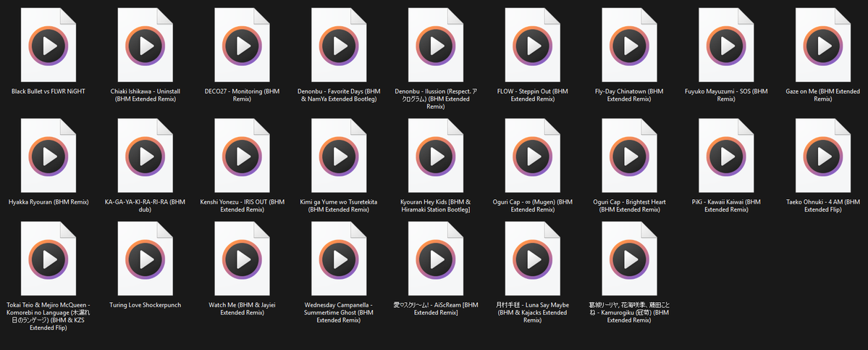Click the filename 'DECO27 - Monitoring (BHM Remix)'
This screenshot has width=868, height=350.
pyautogui.click(x=242, y=95)
